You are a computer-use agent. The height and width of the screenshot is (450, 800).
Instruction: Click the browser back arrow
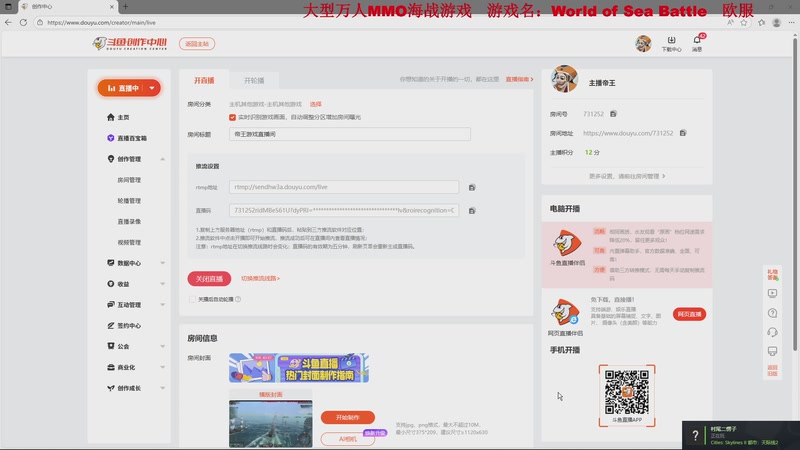coord(8,22)
